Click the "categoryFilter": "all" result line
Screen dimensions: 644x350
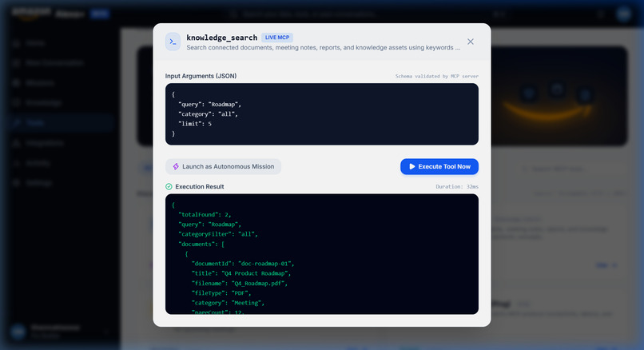point(218,234)
